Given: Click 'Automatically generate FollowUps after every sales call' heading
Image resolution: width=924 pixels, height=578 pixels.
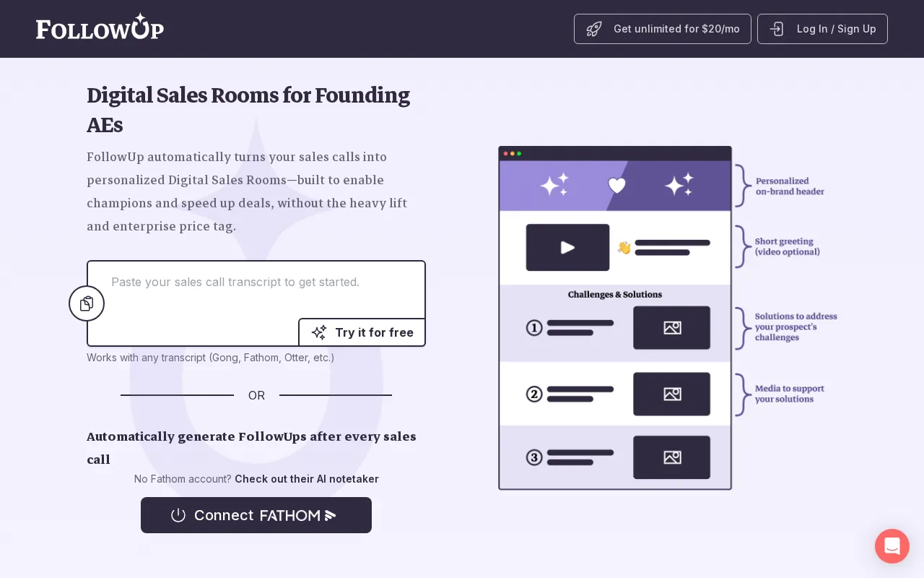Looking at the screenshot, I should tap(251, 448).
